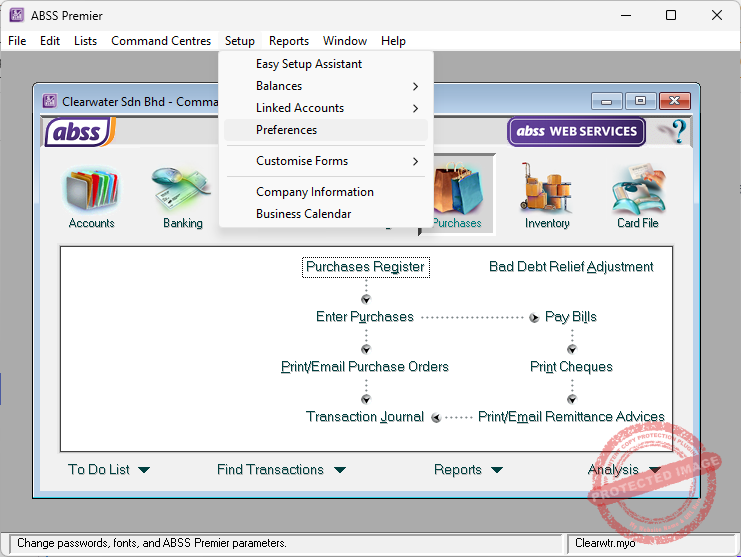Open the Inventory command centre

coord(547,196)
